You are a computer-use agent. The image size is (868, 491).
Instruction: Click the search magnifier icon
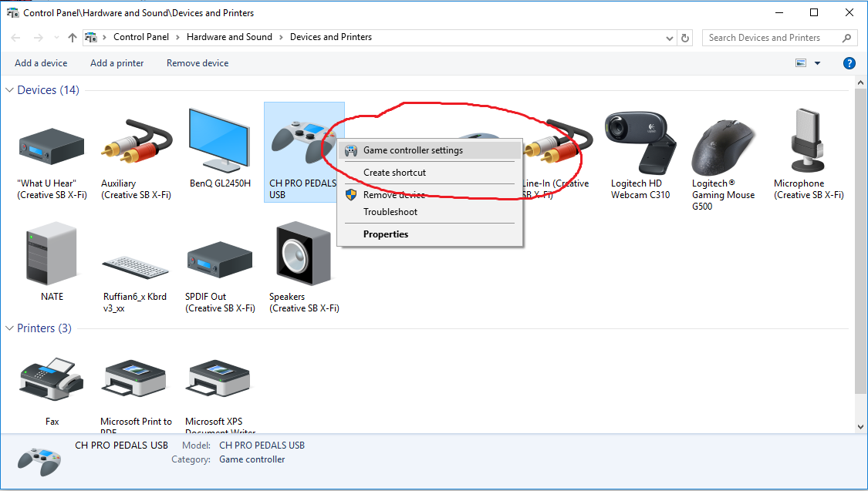click(846, 38)
